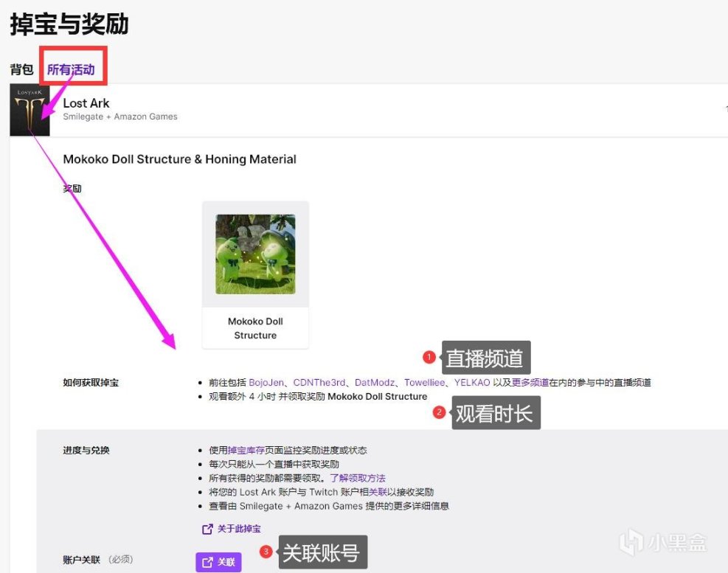This screenshot has height=573, width=728.
Task: Click the external-link icon beside 关于此掉宝
Action: coord(207,529)
